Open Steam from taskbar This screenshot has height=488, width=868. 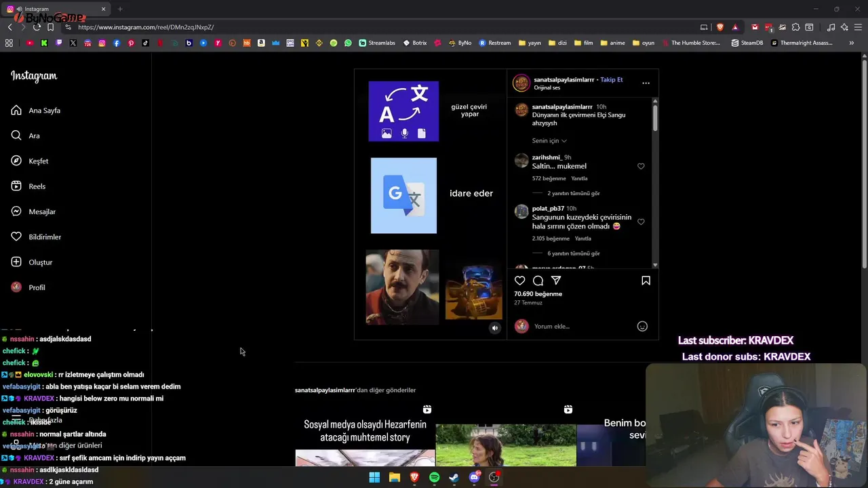point(454,477)
